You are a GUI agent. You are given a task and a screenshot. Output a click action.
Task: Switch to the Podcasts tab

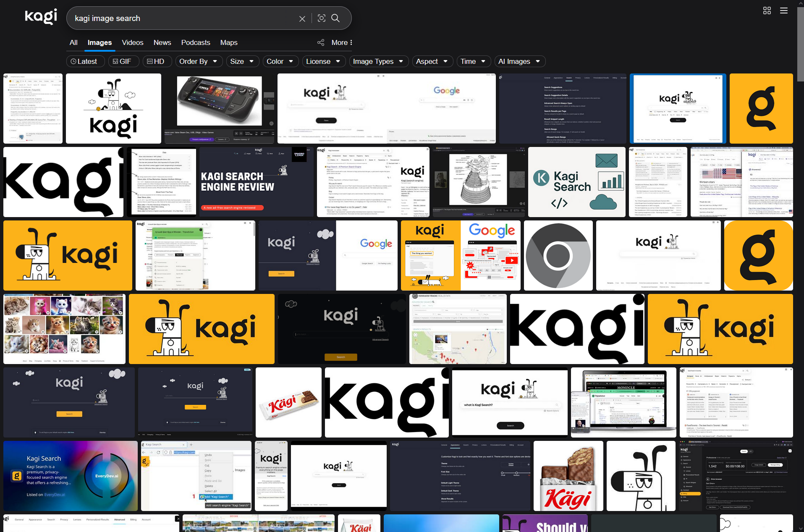195,42
